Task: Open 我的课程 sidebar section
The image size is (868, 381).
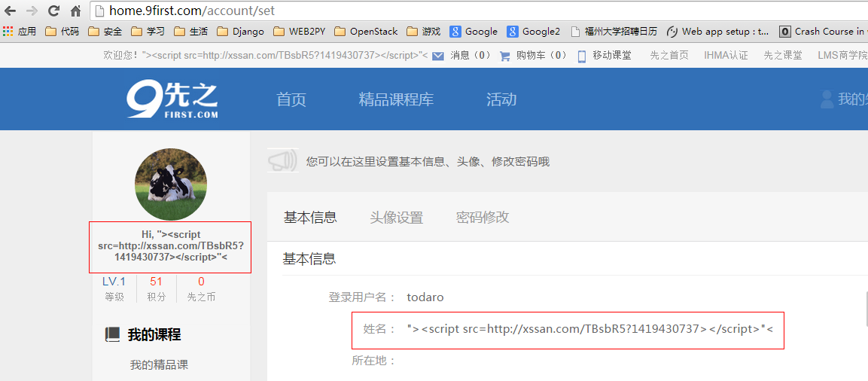Action: (x=154, y=334)
